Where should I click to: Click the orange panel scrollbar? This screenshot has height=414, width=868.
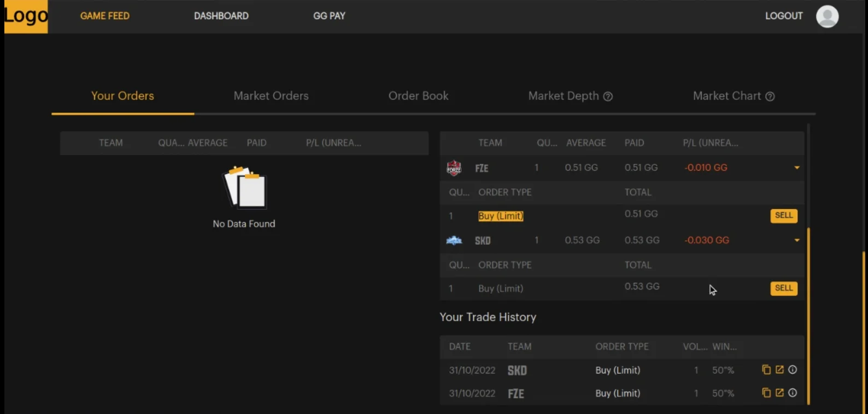pos(808,316)
